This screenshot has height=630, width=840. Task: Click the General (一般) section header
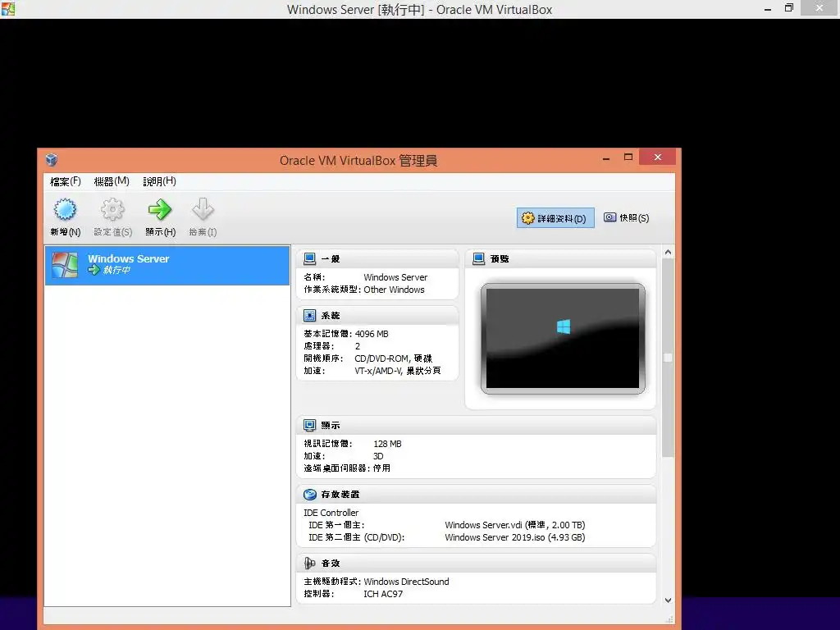coord(377,258)
